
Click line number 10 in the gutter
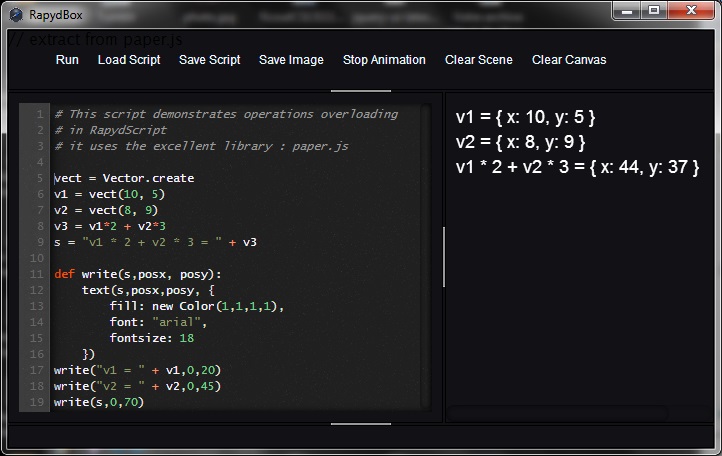[37, 258]
